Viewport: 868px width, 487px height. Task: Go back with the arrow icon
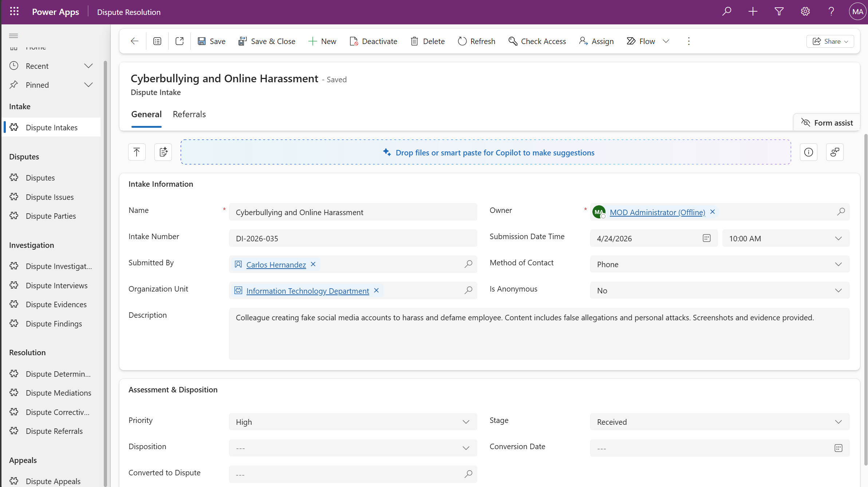(135, 41)
